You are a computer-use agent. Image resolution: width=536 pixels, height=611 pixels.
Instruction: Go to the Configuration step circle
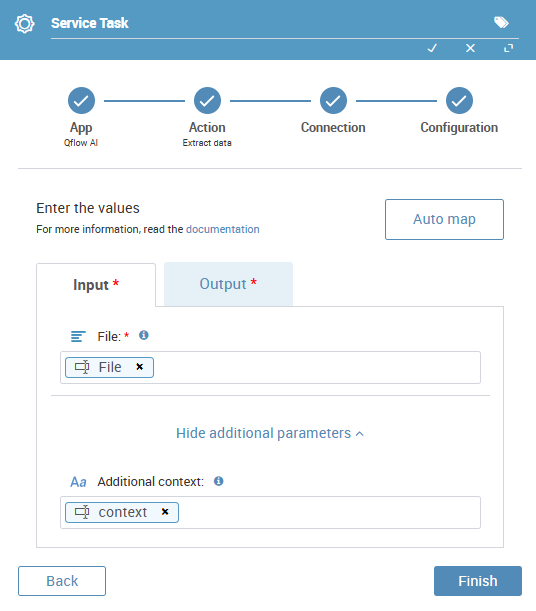pyautogui.click(x=459, y=101)
